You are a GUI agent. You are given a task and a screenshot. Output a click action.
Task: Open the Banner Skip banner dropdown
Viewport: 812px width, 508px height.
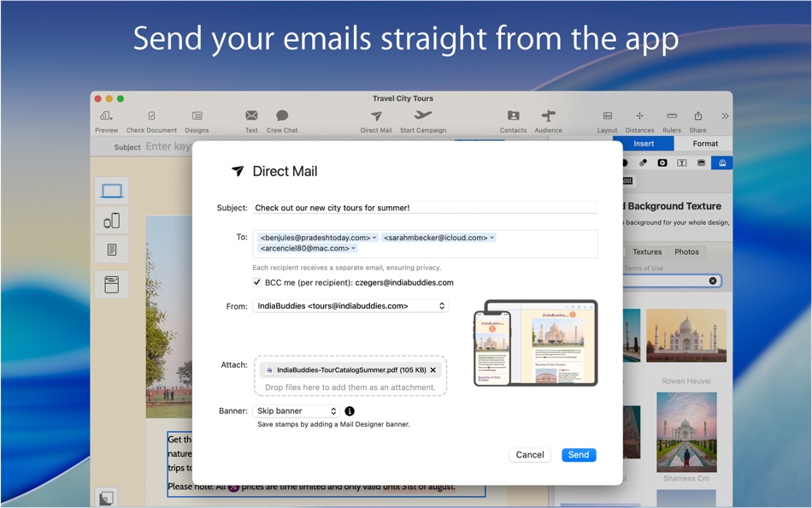(x=296, y=411)
